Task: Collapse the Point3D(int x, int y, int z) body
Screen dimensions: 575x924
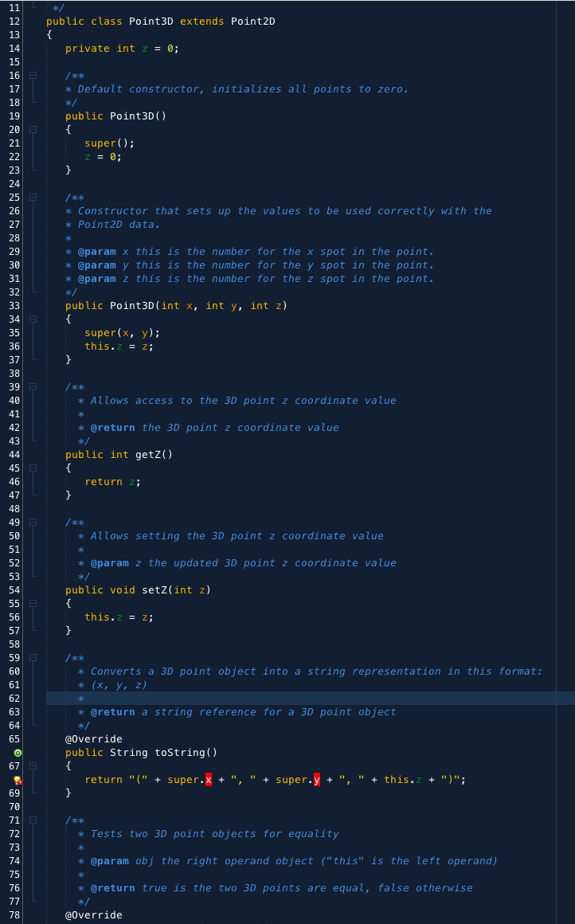Action: tap(33, 319)
